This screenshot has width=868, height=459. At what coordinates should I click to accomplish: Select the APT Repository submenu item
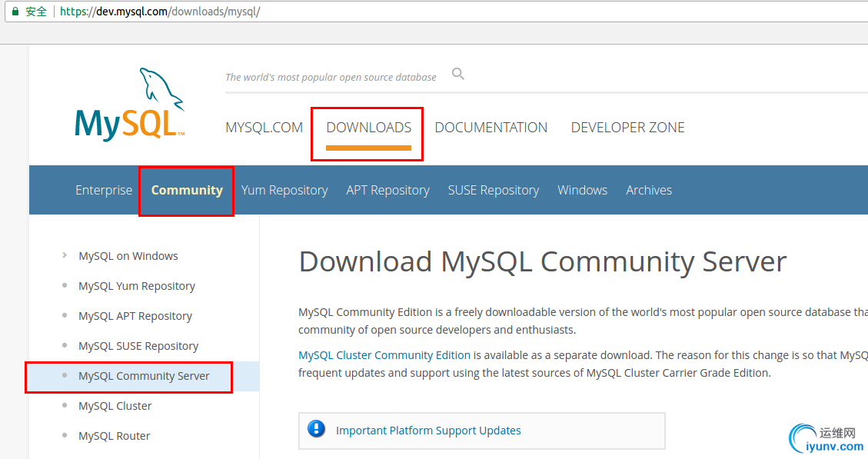click(388, 190)
